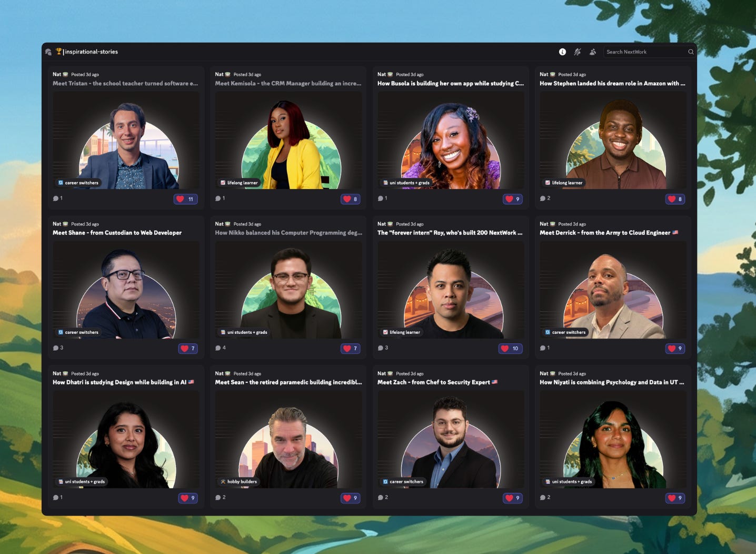Select Kemisola's portrait thumbnail

tap(289, 141)
